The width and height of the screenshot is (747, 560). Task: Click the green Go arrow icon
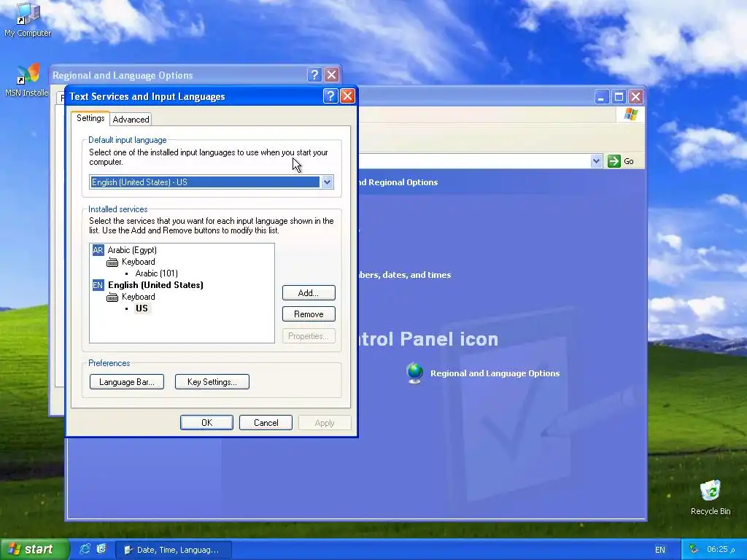(614, 161)
